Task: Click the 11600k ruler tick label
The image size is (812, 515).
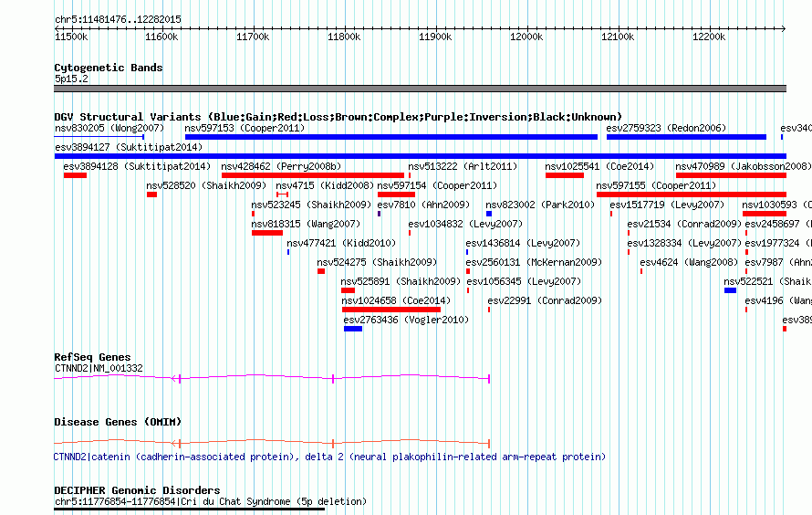Action: [x=161, y=37]
